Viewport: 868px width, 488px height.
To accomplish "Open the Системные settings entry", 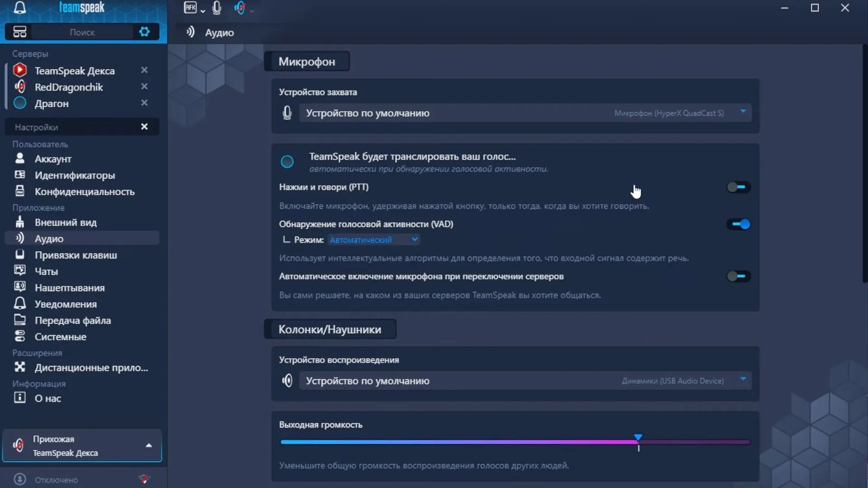I will coord(82,337).
